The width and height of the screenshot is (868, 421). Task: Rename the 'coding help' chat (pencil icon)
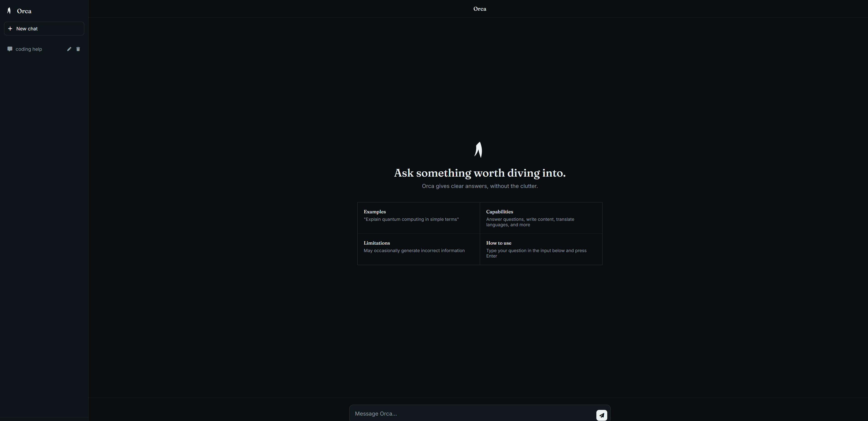click(69, 49)
